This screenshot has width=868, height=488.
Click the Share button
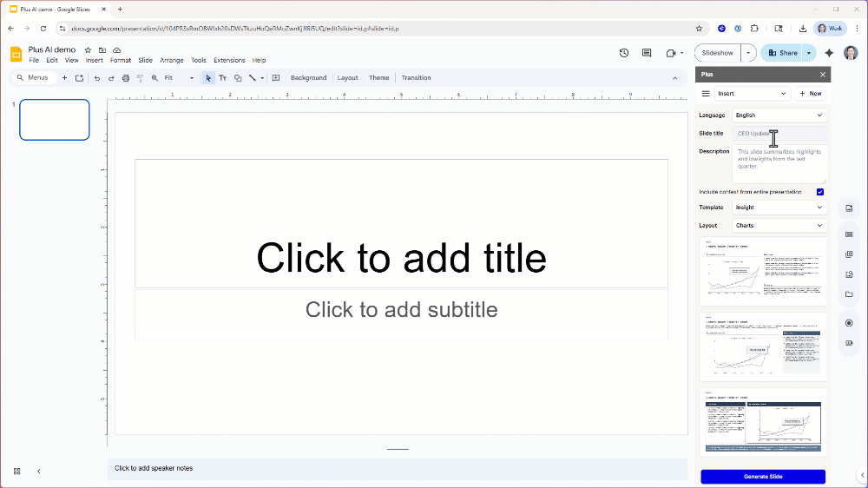783,53
